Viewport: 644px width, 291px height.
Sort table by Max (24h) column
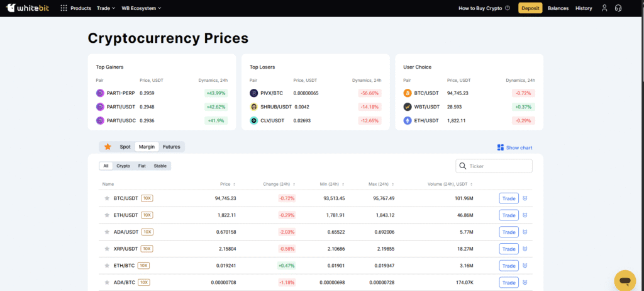(x=380, y=184)
